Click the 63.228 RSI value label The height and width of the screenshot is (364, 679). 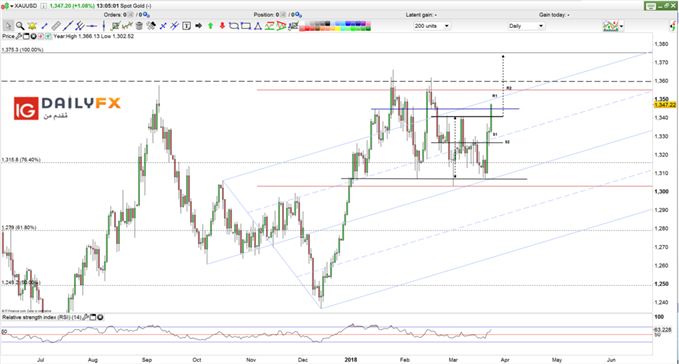(x=663, y=330)
